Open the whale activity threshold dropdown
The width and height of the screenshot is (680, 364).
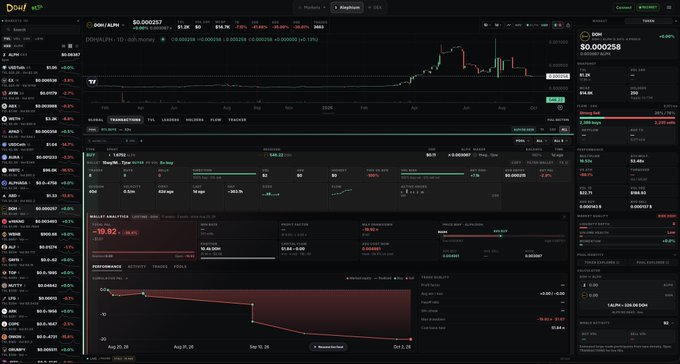tap(667, 323)
